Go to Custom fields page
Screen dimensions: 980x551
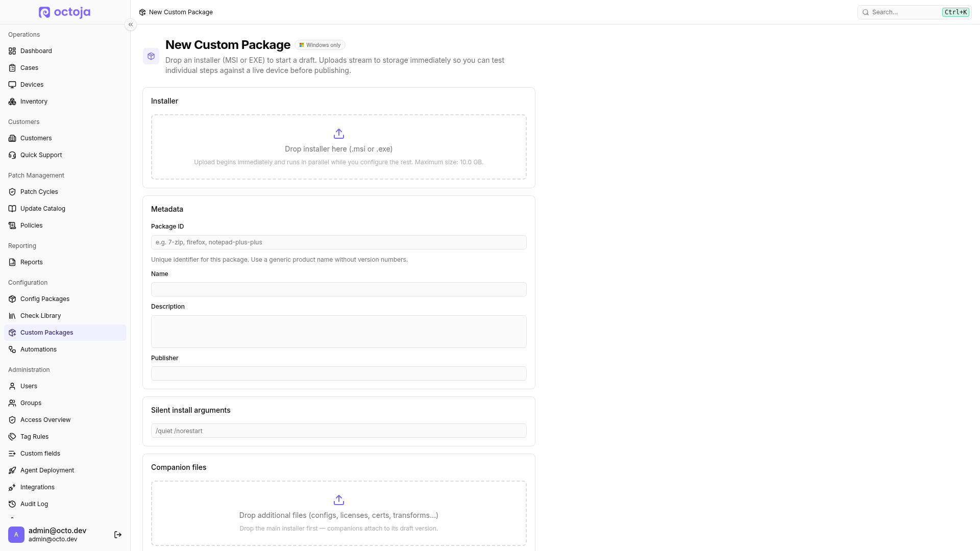tap(65, 454)
